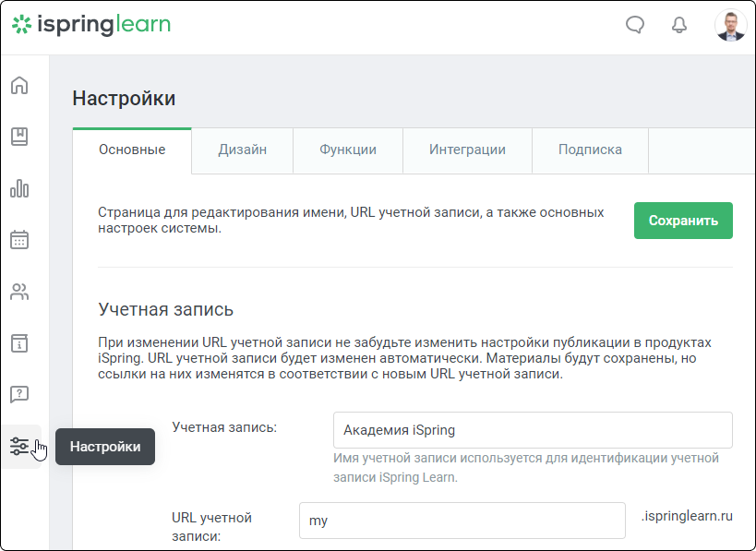The height and width of the screenshot is (551, 756).
Task: Click the hint text 'Имя учетной записи используется'
Action: [526, 467]
